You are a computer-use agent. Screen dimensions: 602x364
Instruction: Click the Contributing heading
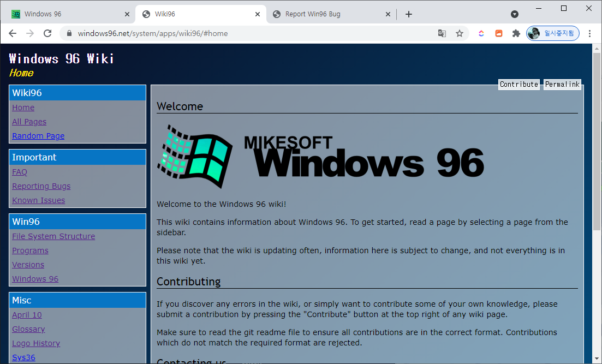click(188, 282)
